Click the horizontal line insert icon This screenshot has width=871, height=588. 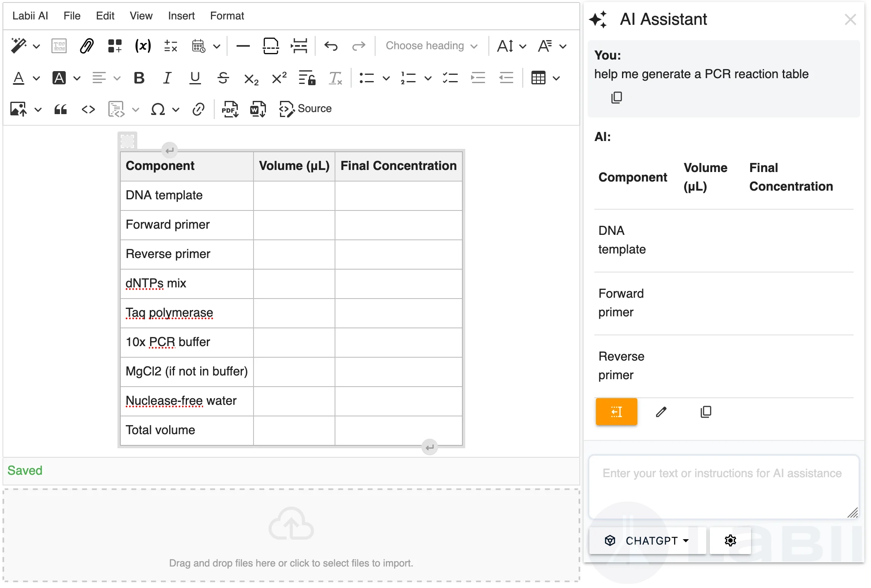243,46
